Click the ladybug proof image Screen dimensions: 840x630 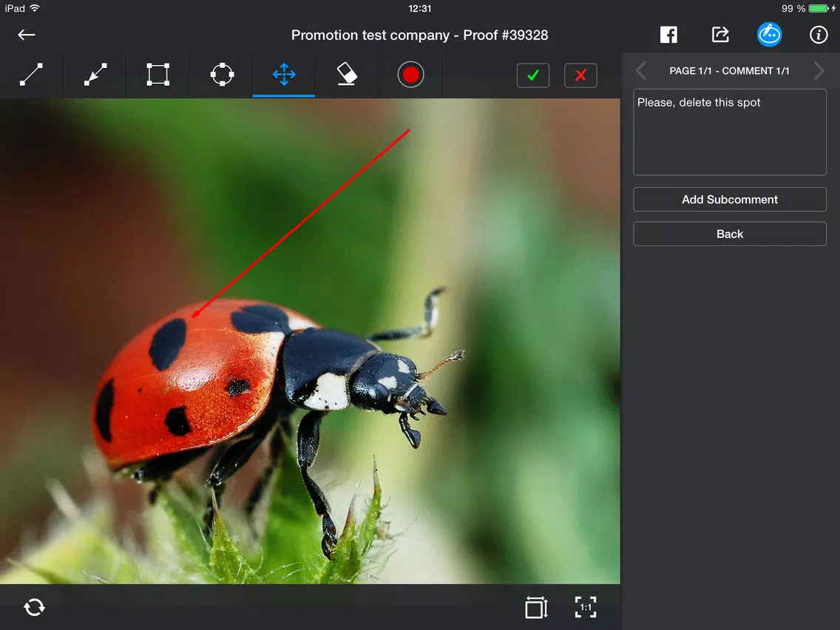tap(310, 342)
